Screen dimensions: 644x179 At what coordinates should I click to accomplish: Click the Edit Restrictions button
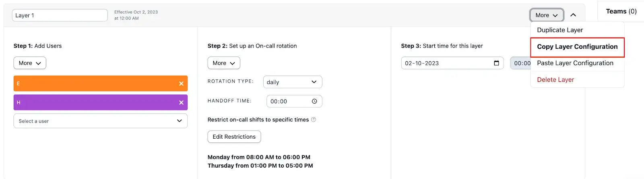pyautogui.click(x=234, y=137)
